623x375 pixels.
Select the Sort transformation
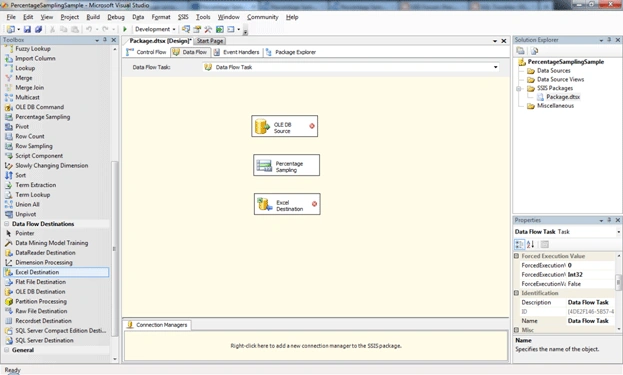(x=20, y=175)
